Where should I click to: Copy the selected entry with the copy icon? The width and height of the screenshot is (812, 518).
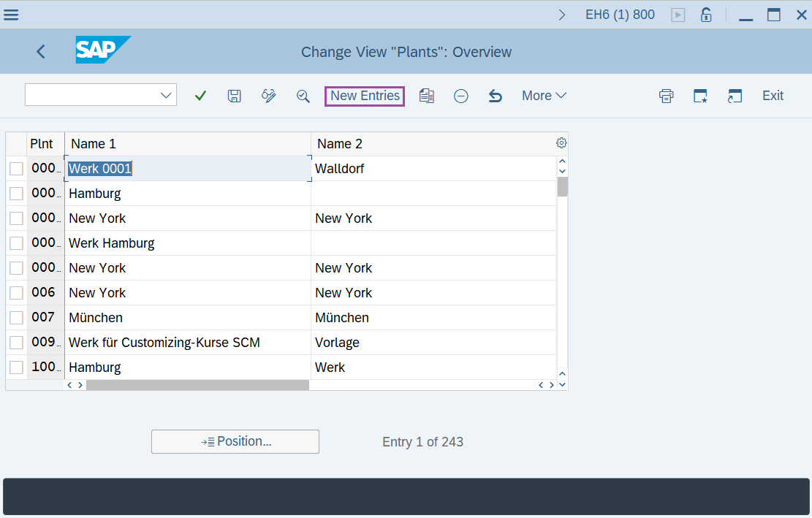[427, 95]
